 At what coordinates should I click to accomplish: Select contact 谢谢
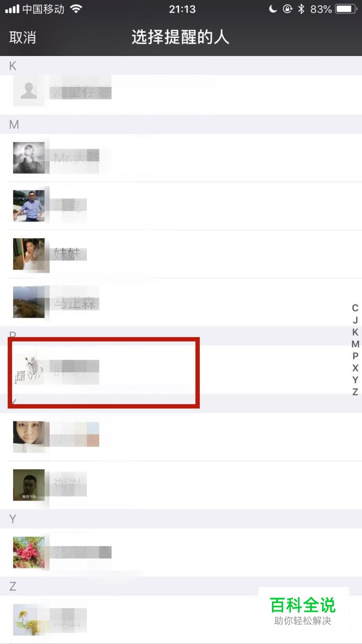click(x=181, y=485)
